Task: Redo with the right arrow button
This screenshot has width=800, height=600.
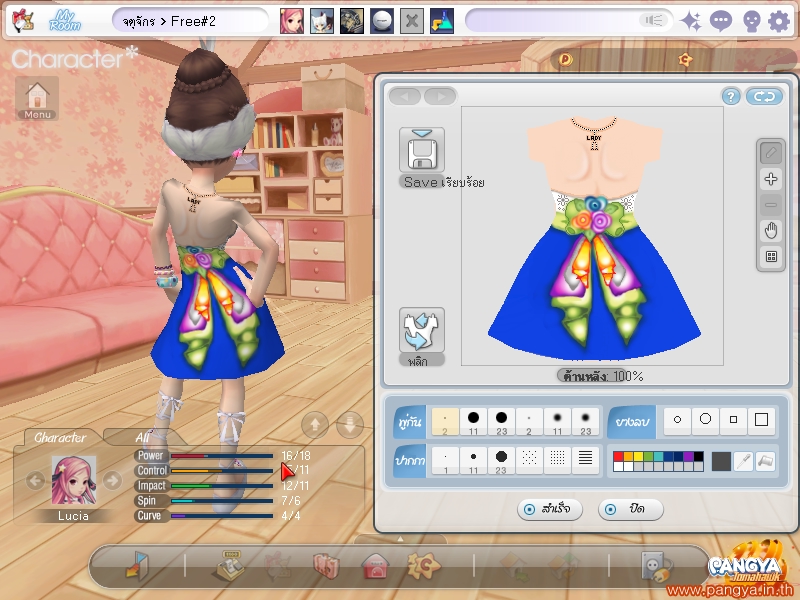Action: (440, 96)
